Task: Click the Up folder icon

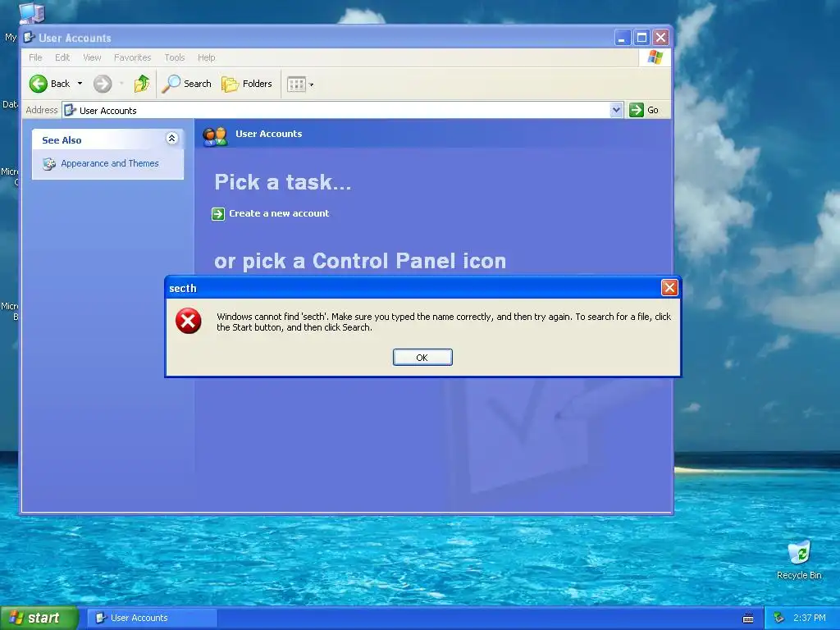Action: tap(141, 84)
